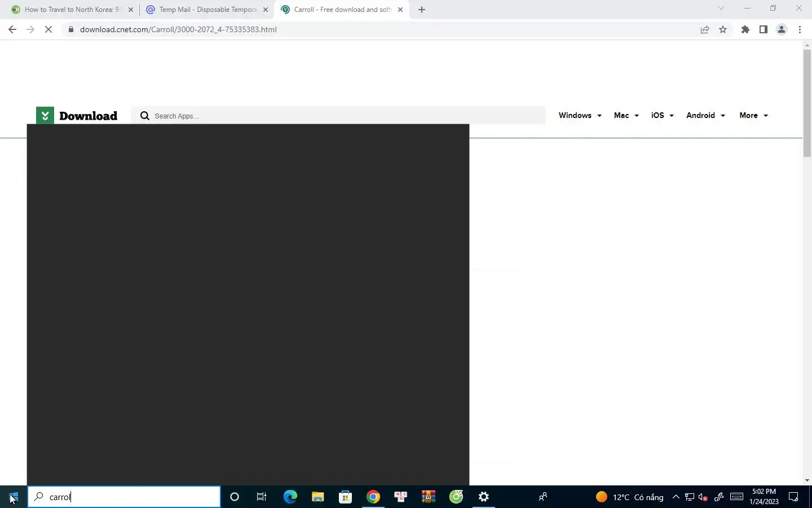Screen dimensions: 812x508
Task: Open a new Chrome tab
Action: point(422,10)
